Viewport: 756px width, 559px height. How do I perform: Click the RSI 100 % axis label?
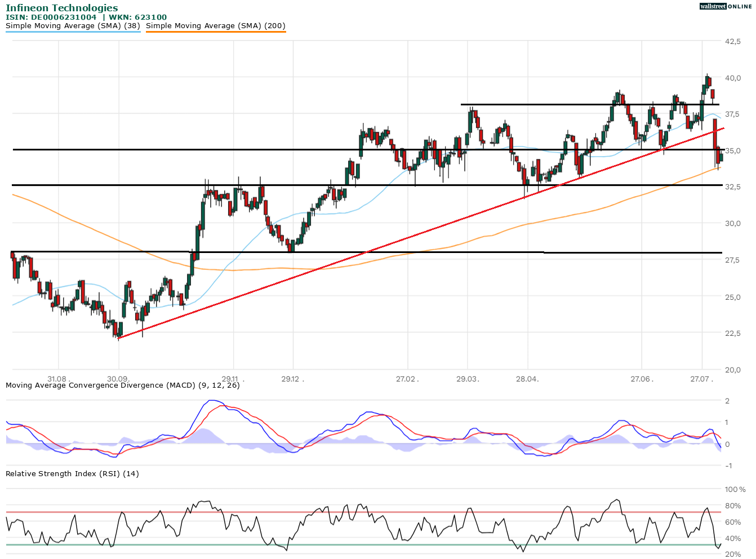(735, 490)
